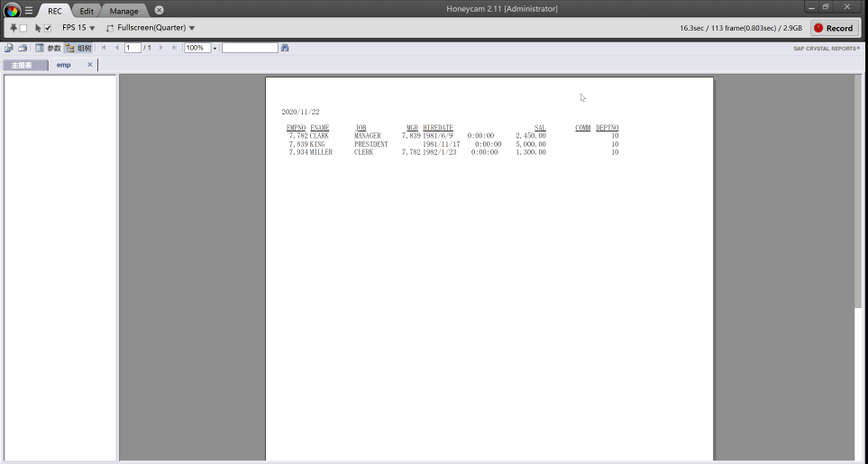Select the emp report tab
This screenshot has width=868, height=464.
pyautogui.click(x=64, y=65)
